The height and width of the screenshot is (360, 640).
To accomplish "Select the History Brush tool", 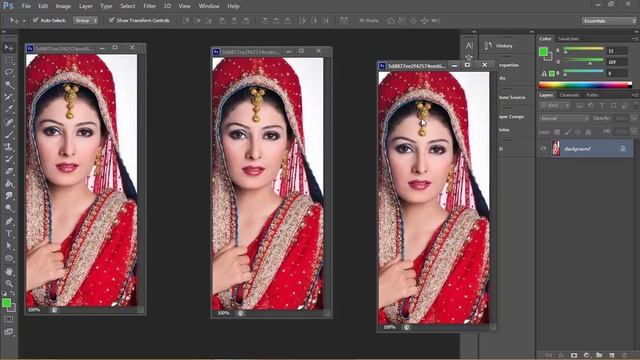I will [x=9, y=159].
